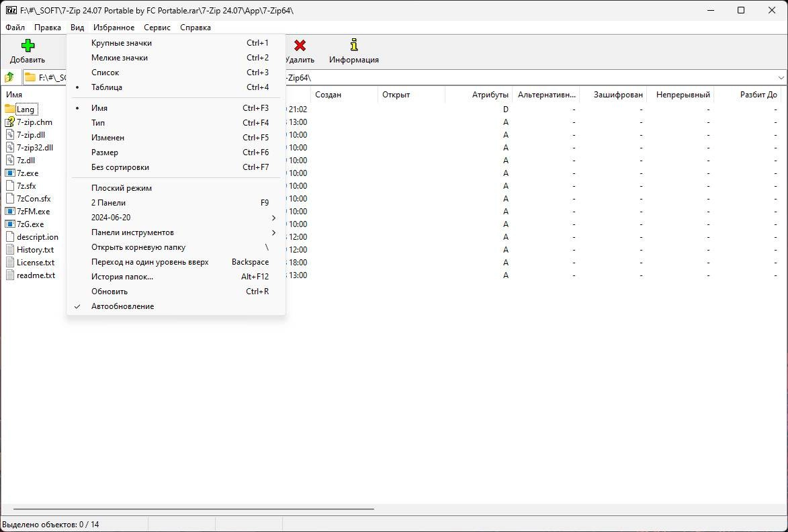The width and height of the screenshot is (788, 532).
Task: Choose Refresh (Обновить) menu item
Action: tap(176, 292)
